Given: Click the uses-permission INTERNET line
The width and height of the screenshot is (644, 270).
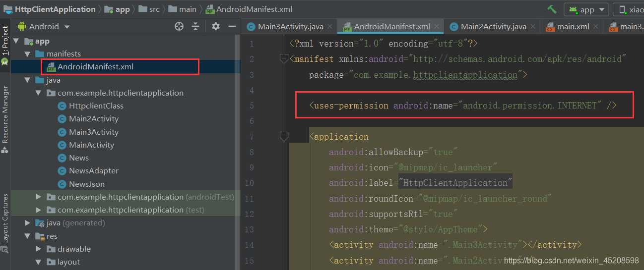Looking at the screenshot, I should pos(462,105).
